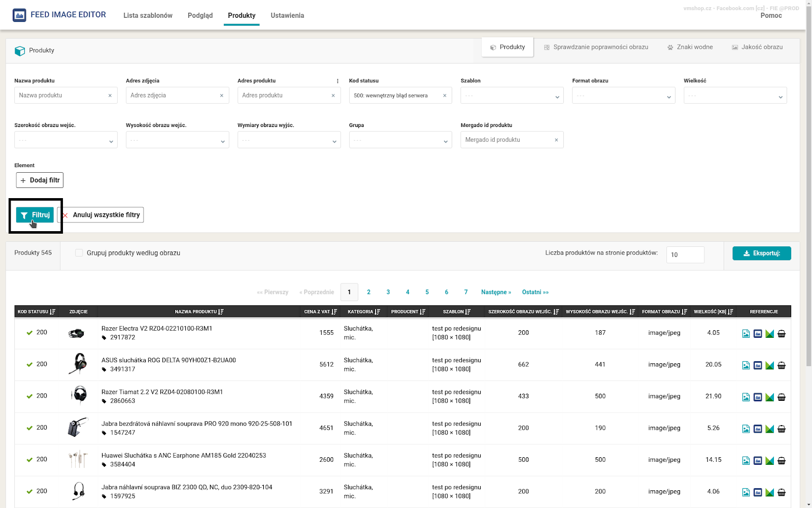Screen dimensions: 812x508
Task: Go to page 3
Action: coord(388,292)
